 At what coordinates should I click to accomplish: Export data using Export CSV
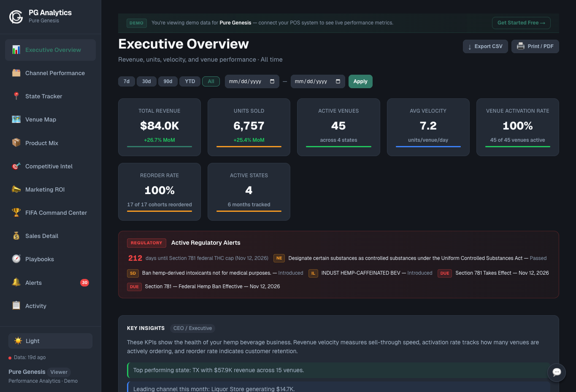point(485,46)
